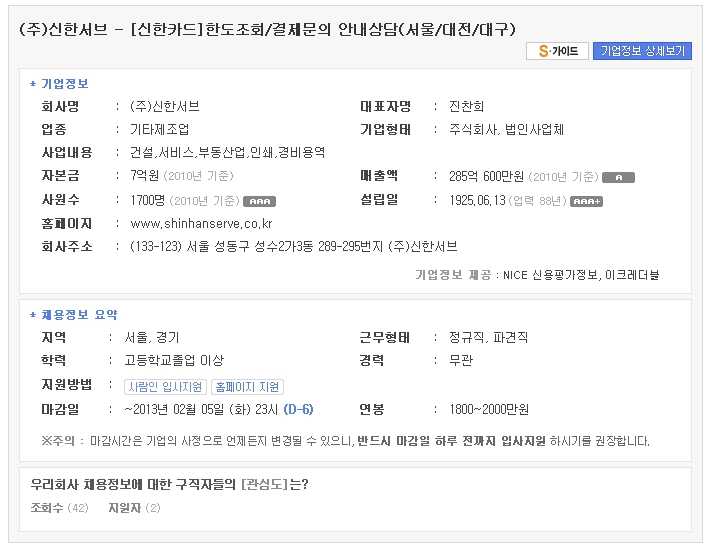
Task: Click employment type 정규직, 파견직
Action: tap(488, 337)
